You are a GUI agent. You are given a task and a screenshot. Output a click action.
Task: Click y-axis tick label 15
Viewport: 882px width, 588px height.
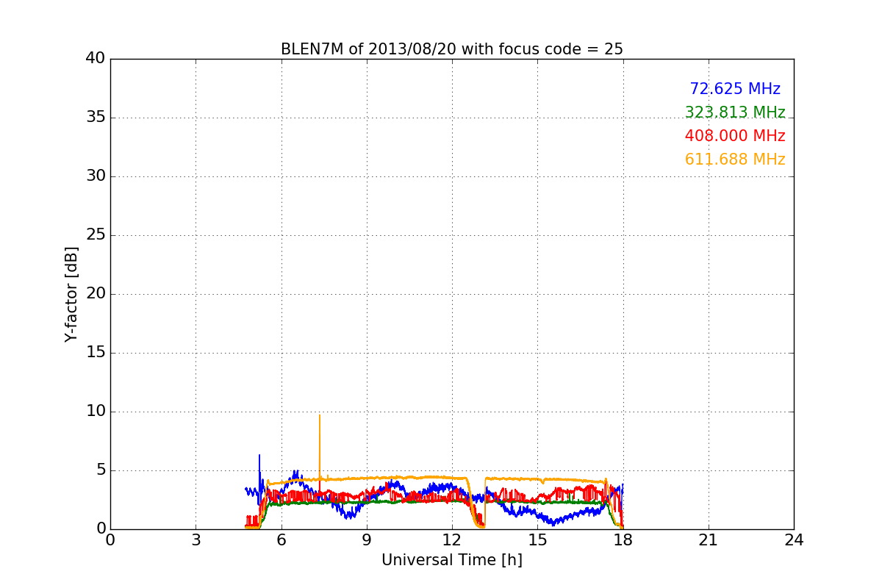point(96,353)
